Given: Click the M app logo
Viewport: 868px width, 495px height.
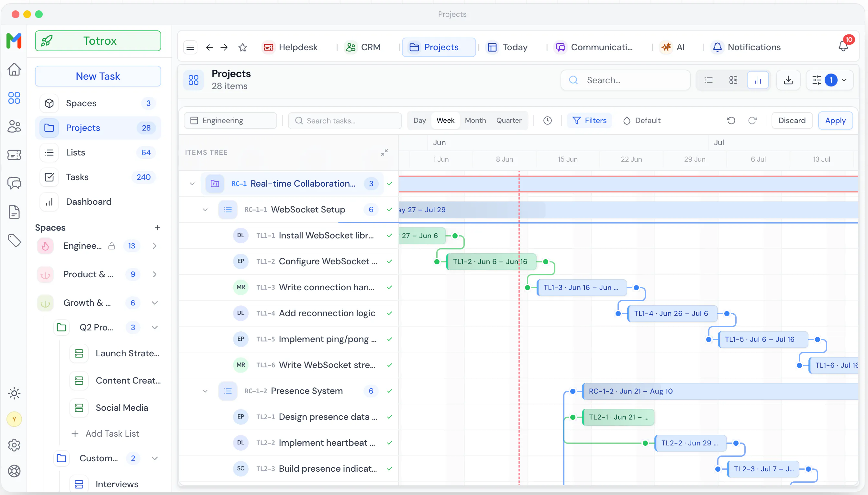Looking at the screenshot, I should click(x=14, y=41).
